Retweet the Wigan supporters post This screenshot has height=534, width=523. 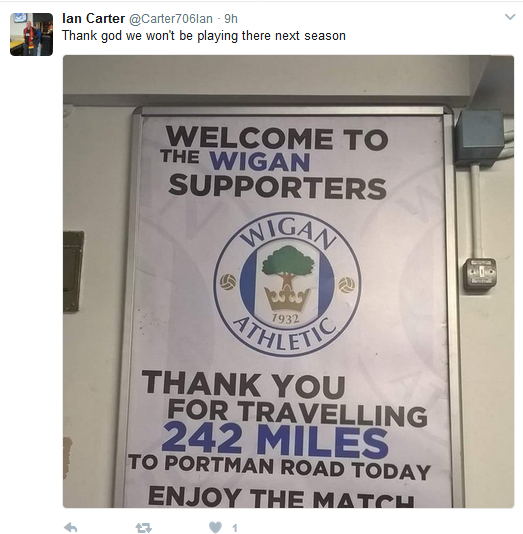click(x=143, y=528)
